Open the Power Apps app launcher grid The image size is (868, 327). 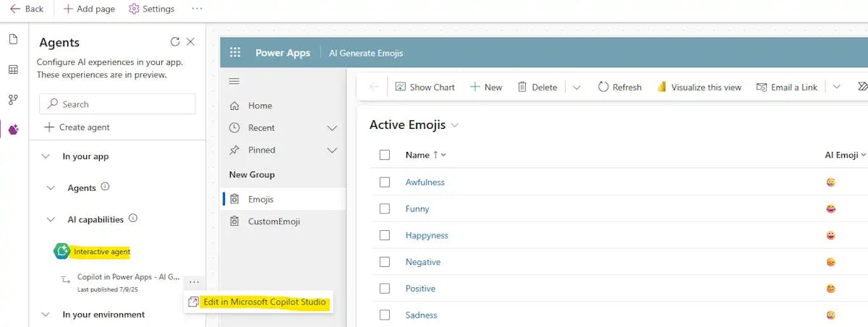pos(235,53)
